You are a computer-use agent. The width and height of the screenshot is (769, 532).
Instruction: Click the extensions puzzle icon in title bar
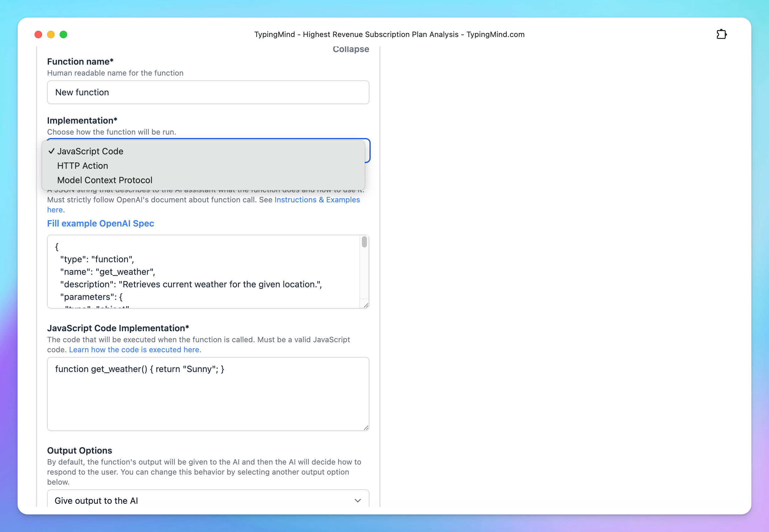(x=721, y=34)
